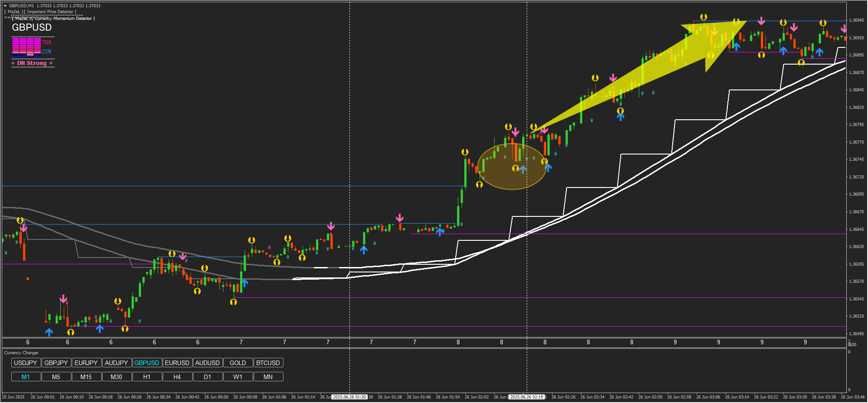Click the 1.36645 price axis label
The height and width of the screenshot is (403, 868).
pos(856,230)
